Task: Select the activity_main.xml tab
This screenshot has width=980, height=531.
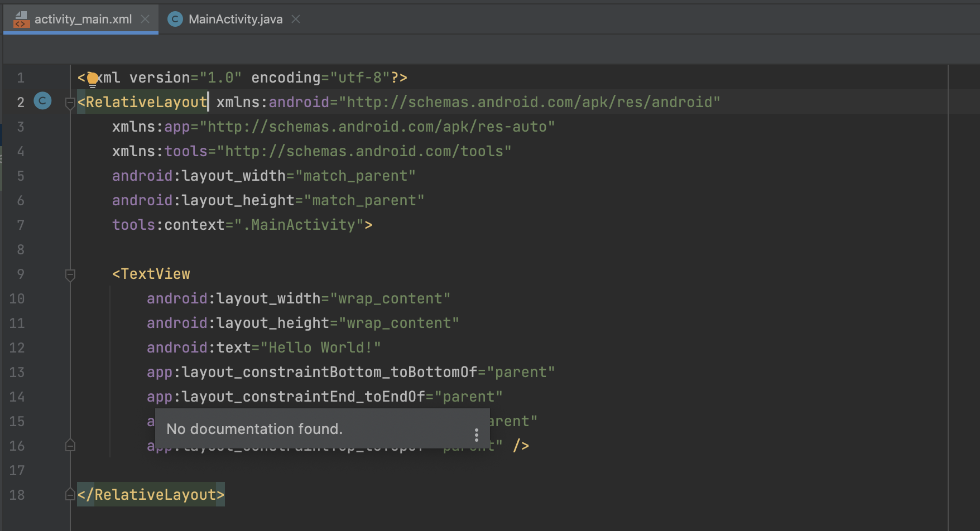Action: pyautogui.click(x=83, y=20)
